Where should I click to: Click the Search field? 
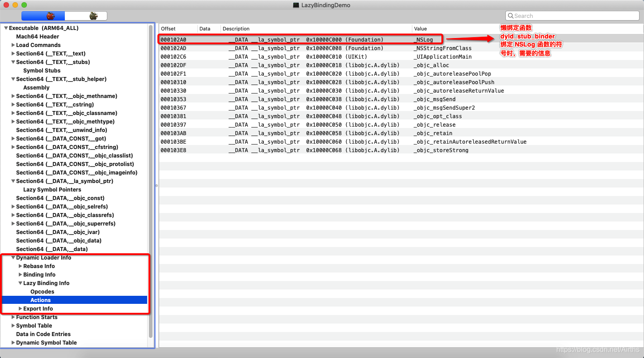572,16
